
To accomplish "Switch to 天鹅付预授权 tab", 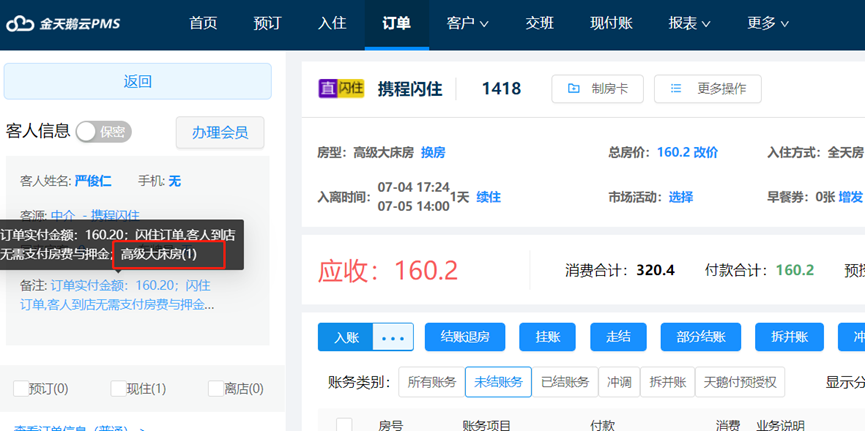I will pos(740,382).
